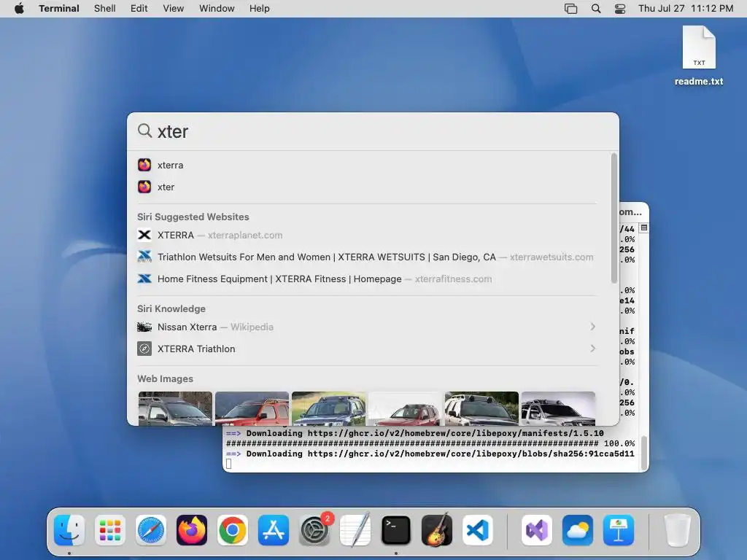Open the Edit menu
The width and height of the screenshot is (747, 560).
pos(139,9)
